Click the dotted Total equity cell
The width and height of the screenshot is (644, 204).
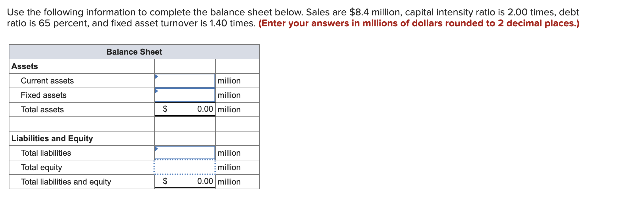(185, 167)
